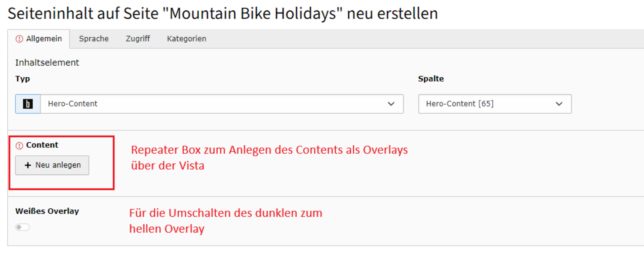Open the Typ dropdown showing Hero-Content
This screenshot has width=644, height=260.
click(x=216, y=104)
